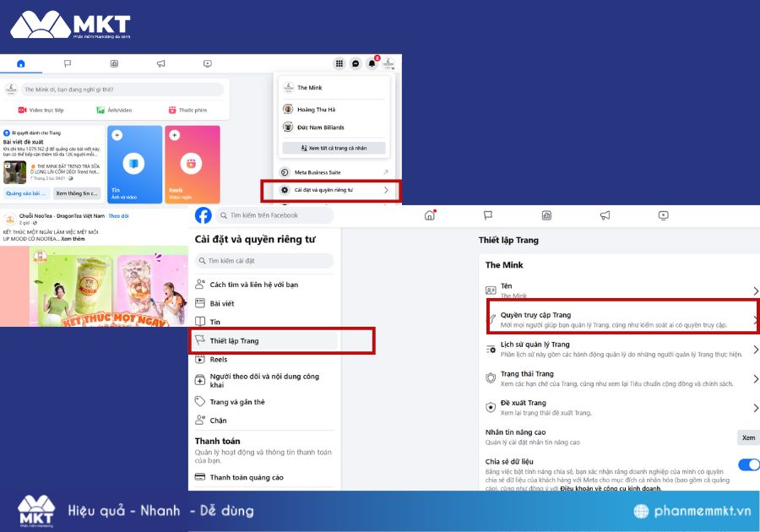Open Trang và gắn thẻ settings
Image resolution: width=760 pixels, height=532 pixels.
point(264,402)
